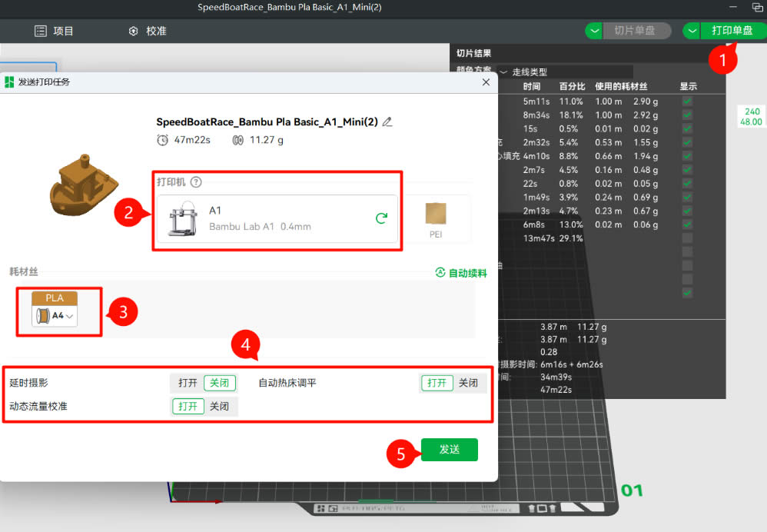Open the A4 filament slot dropdown
767x532 pixels.
[x=70, y=316]
